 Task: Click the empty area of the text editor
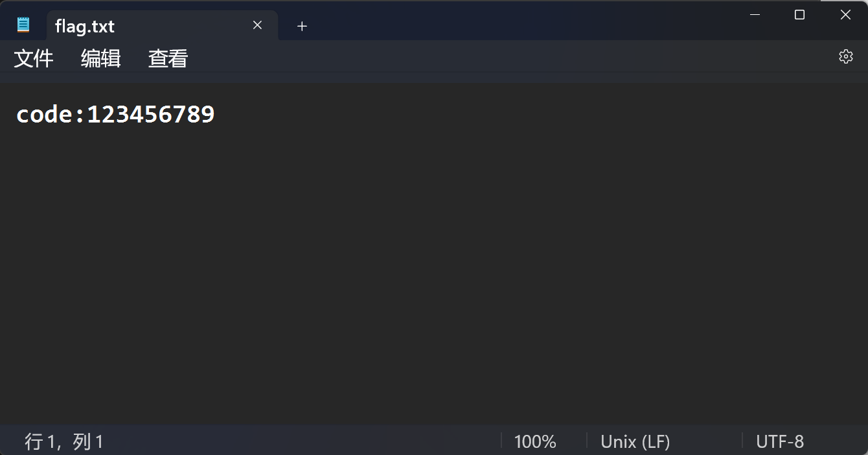pos(434,272)
